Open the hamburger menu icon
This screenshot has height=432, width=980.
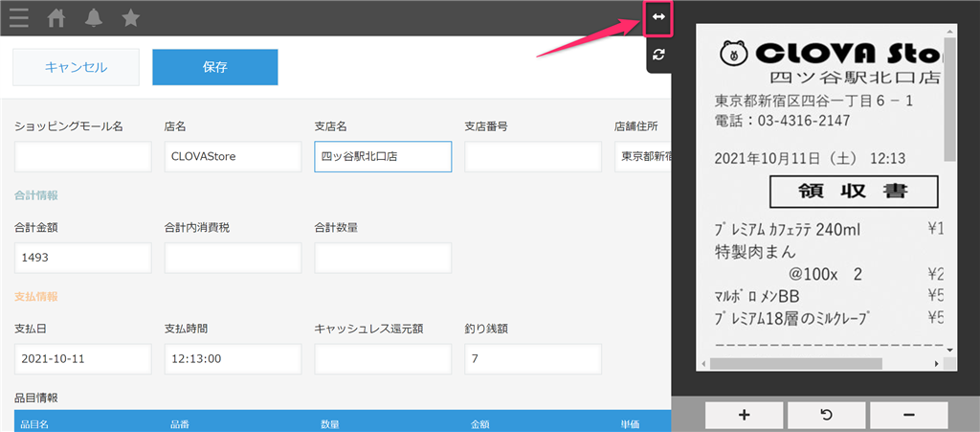point(19,19)
